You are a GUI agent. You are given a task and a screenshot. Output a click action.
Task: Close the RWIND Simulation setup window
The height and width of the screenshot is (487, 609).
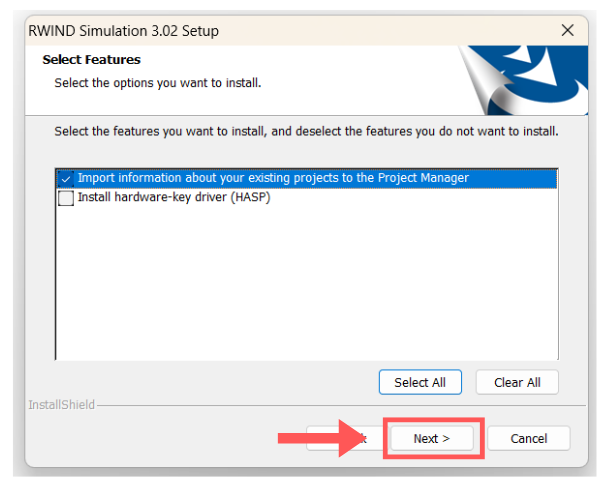567,30
